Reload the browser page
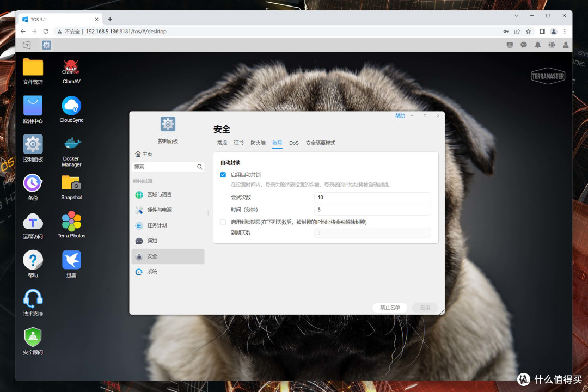This screenshot has width=588, height=392. pyautogui.click(x=46, y=32)
